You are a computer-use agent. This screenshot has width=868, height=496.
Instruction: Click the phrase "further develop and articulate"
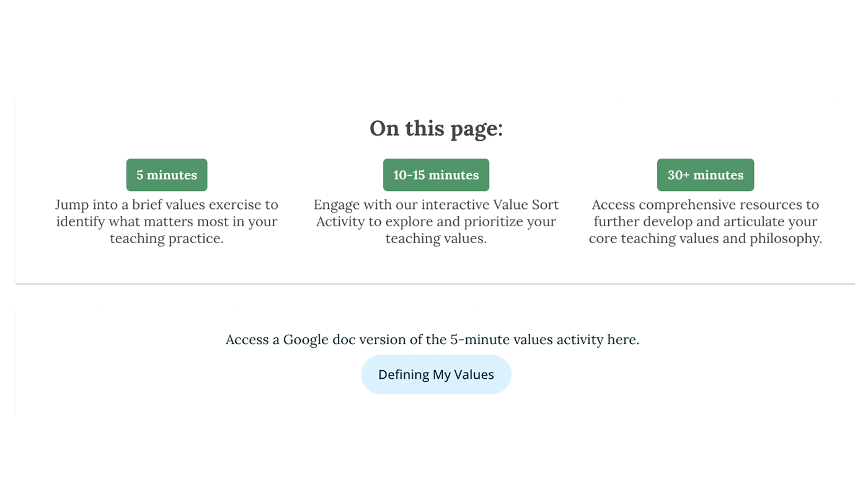[705, 221]
